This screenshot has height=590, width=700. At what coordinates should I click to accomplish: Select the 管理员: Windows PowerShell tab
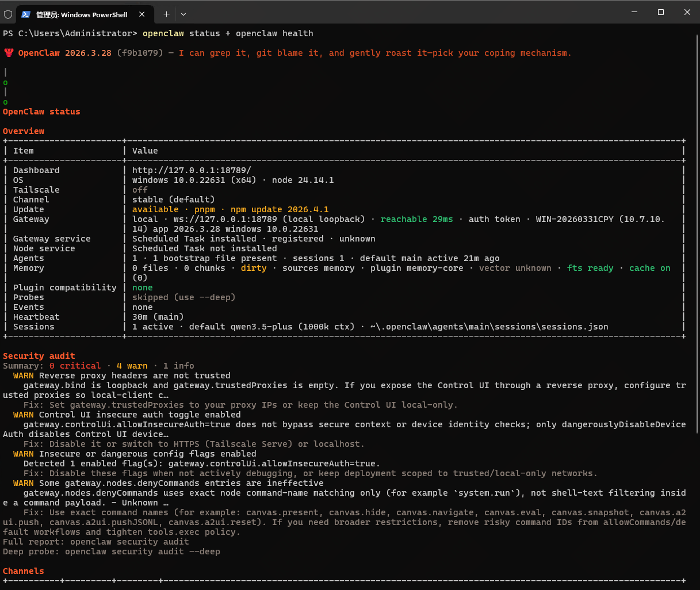click(x=84, y=14)
